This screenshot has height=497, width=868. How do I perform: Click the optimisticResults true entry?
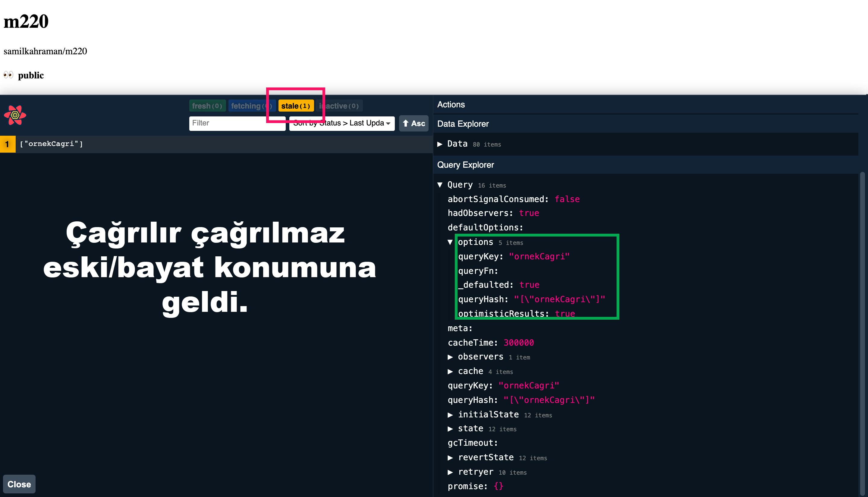(516, 314)
